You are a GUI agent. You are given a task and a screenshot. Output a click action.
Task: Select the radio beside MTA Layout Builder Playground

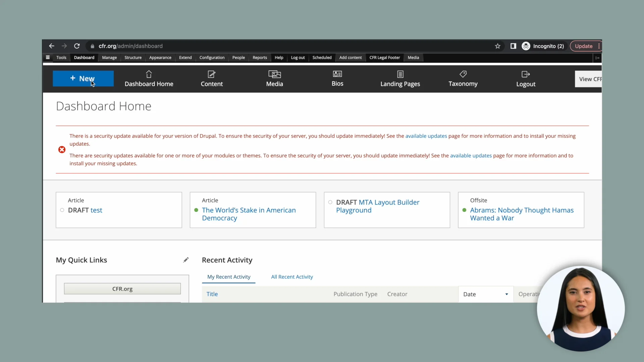pos(330,202)
